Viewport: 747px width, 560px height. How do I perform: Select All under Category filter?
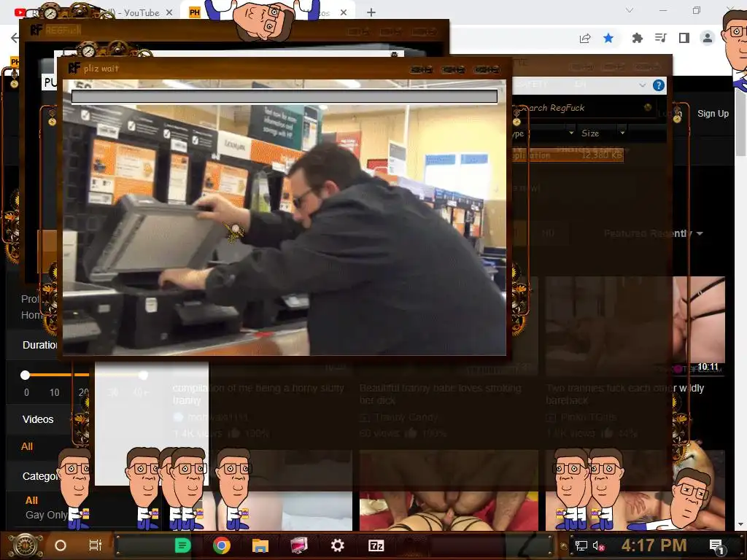pyautogui.click(x=31, y=500)
